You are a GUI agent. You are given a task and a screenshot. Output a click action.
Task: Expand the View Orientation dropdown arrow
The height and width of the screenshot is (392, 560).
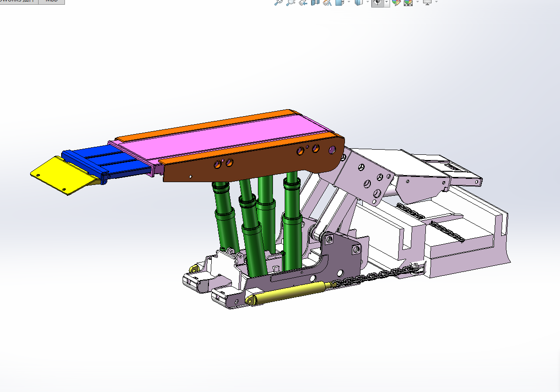tap(349, 2)
